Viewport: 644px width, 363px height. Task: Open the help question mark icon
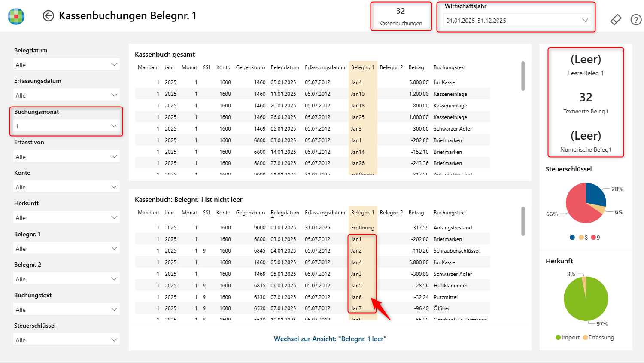(636, 20)
